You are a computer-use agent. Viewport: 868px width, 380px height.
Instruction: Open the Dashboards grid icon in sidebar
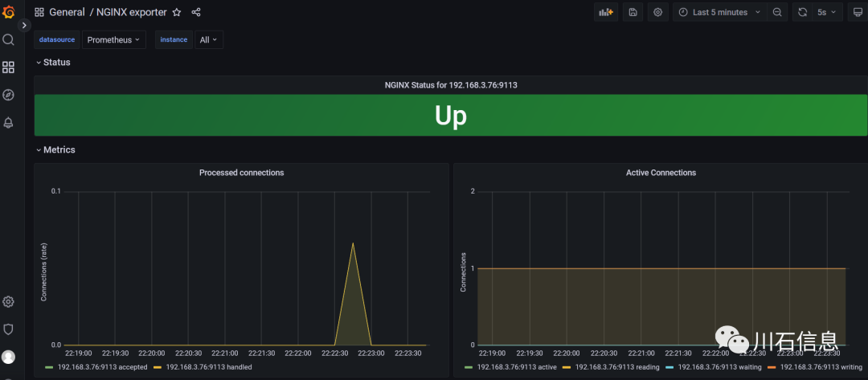[x=8, y=67]
